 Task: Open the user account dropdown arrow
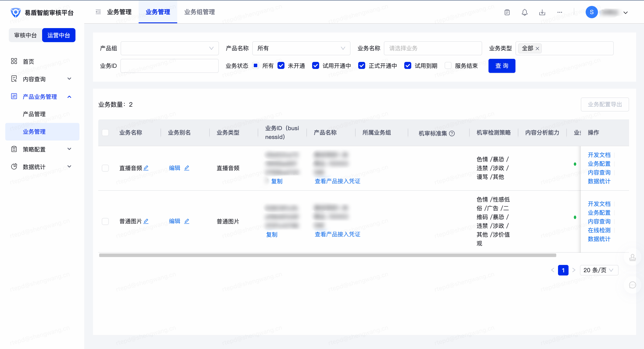[x=626, y=13]
